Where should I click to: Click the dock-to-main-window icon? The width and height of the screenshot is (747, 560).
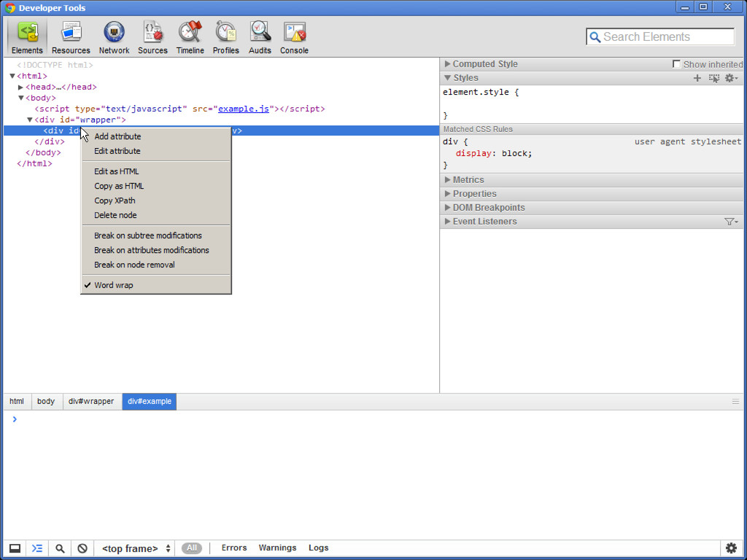click(15, 548)
